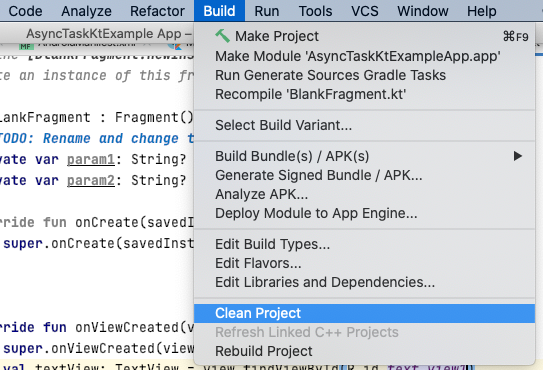This screenshot has width=543, height=370.
Task: Select Rebuild Project
Action: tap(364, 351)
